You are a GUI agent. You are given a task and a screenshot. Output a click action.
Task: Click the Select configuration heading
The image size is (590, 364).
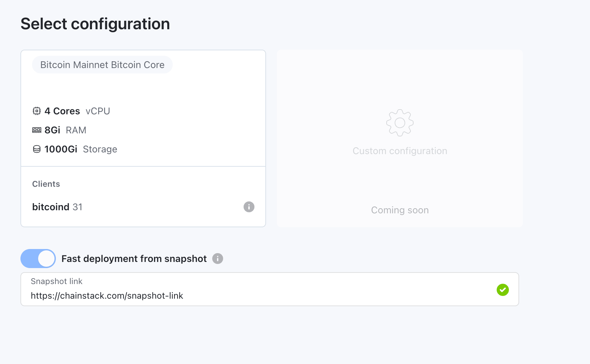pyautogui.click(x=95, y=24)
